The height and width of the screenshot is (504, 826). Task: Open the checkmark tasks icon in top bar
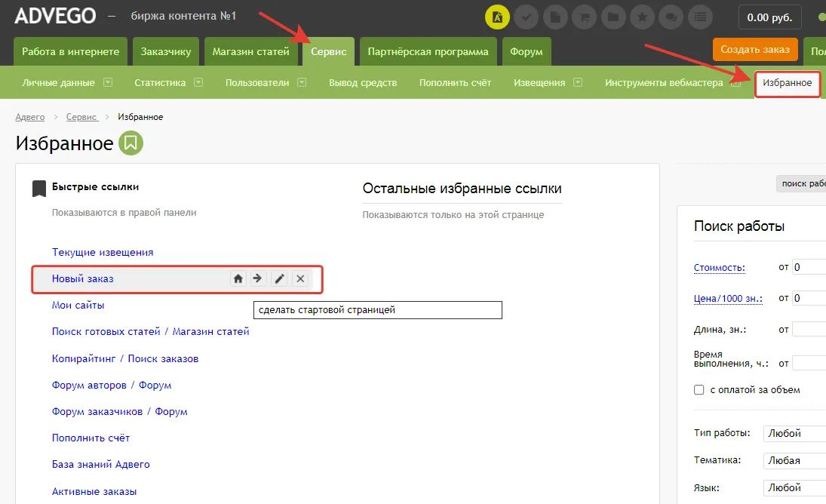[x=526, y=17]
